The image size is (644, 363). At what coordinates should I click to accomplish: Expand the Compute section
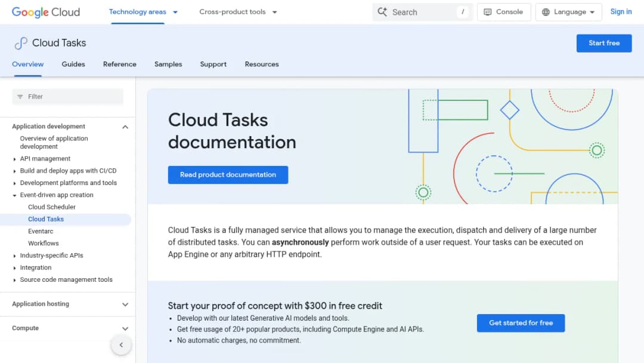coord(125,328)
